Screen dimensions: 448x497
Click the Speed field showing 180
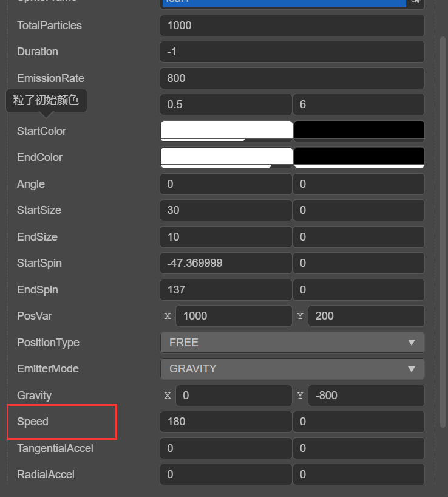[x=226, y=422]
